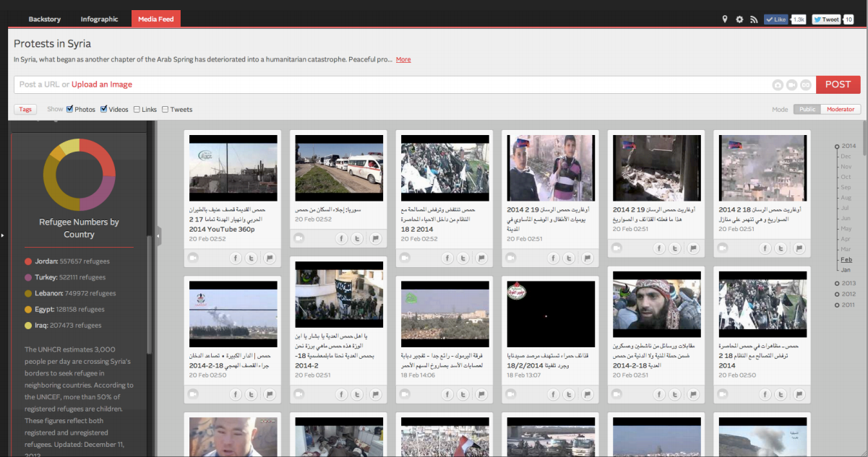This screenshot has height=457, width=868.
Task: Open the bus convoy video thumbnail
Action: 338,168
